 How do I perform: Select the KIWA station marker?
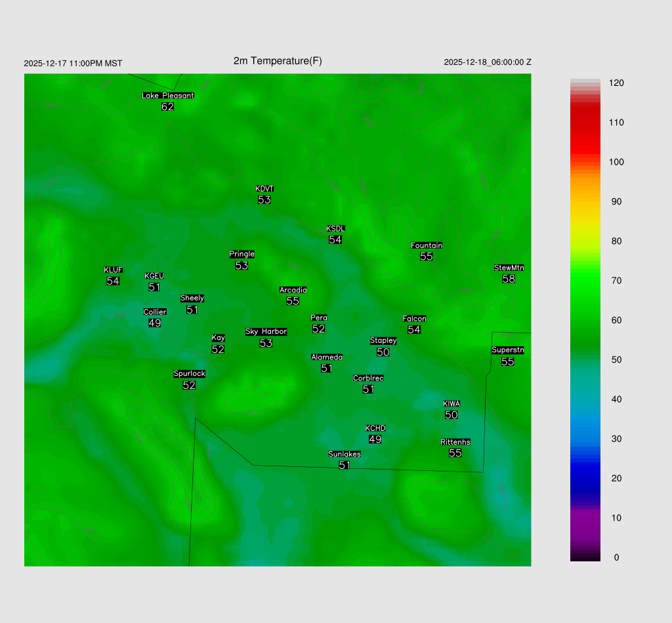(451, 410)
